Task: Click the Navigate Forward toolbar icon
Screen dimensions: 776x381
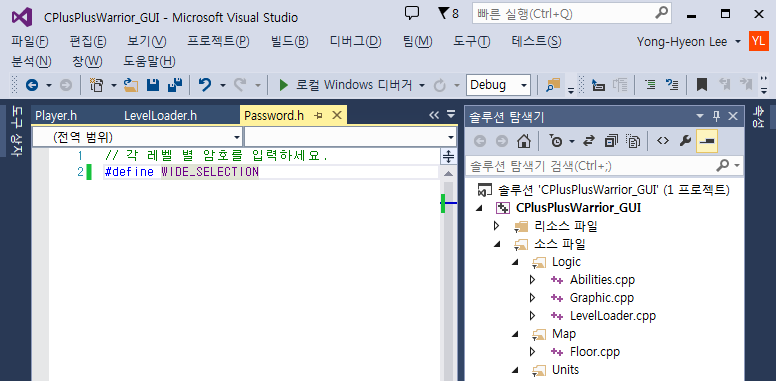Action: coord(65,86)
